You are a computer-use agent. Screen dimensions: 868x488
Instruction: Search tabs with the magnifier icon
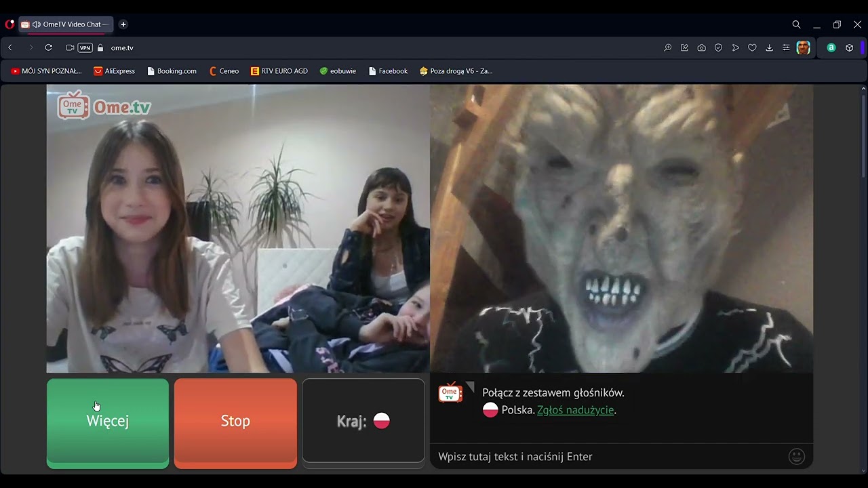(x=797, y=24)
